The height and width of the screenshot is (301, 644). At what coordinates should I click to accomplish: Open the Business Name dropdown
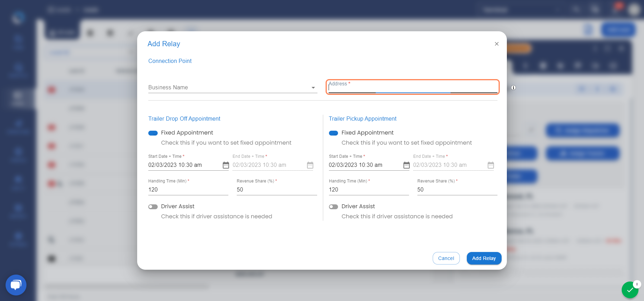pyautogui.click(x=233, y=88)
